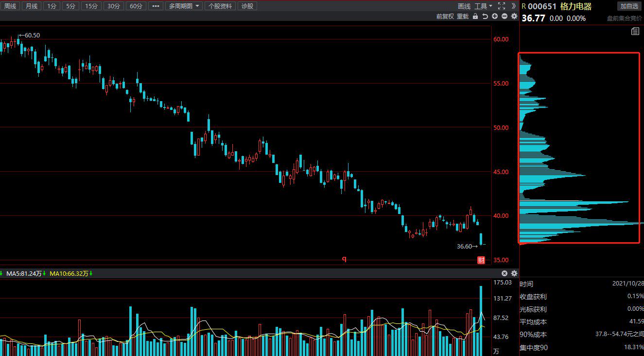
Task: Open main chart settings gear
Action: click(x=514, y=16)
